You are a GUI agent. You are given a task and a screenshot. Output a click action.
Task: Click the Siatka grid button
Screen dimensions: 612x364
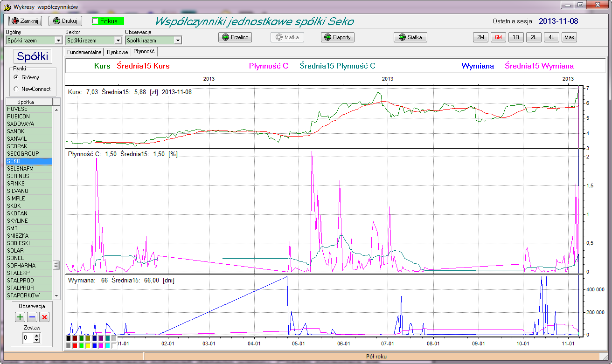pos(410,37)
